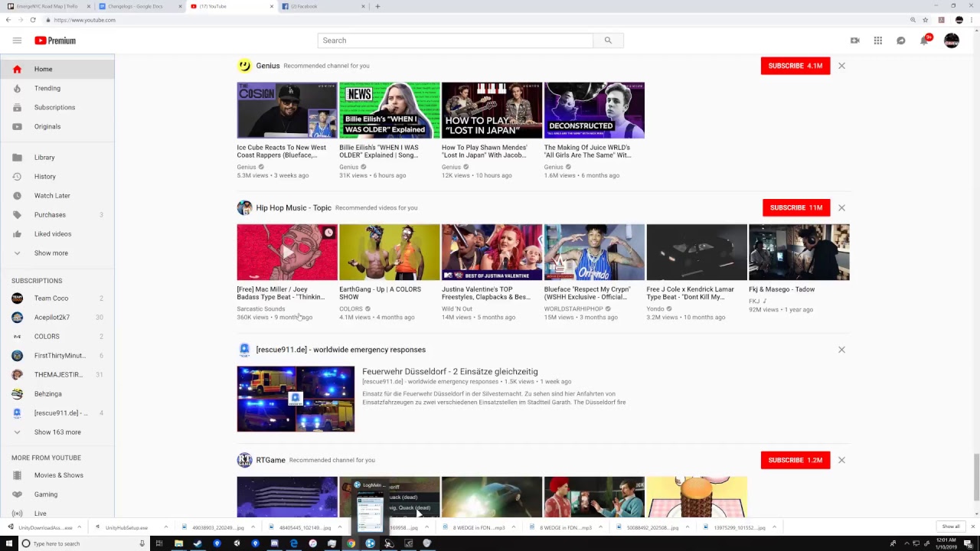Go to Trending in sidebar
The height and width of the screenshot is (551, 980).
coord(57,88)
